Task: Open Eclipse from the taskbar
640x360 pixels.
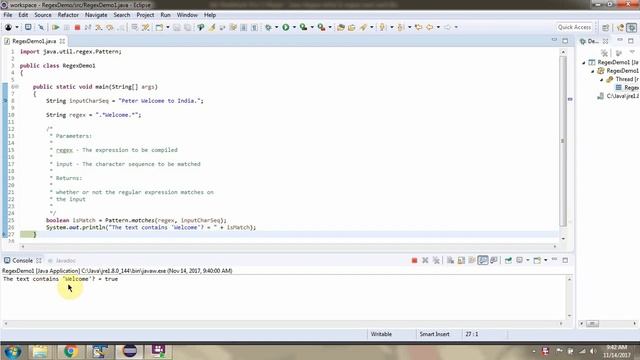Action: click(130, 351)
